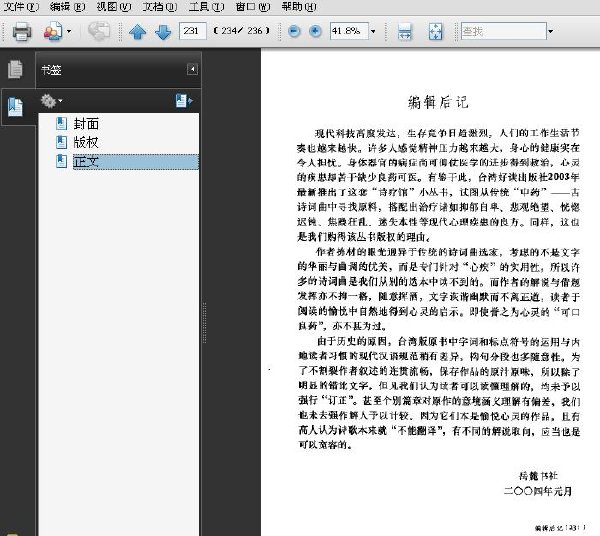Open the 工具 menu
600x536 pixels.
click(206, 7)
